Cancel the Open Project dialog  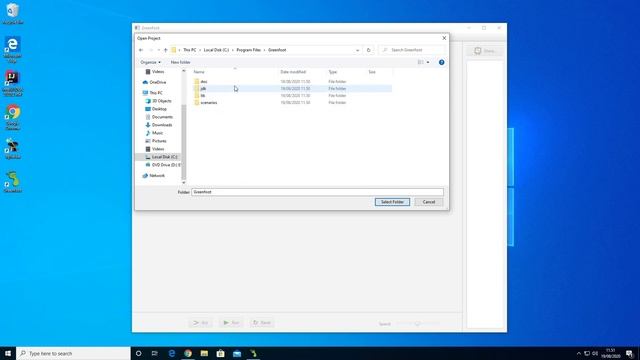(429, 202)
